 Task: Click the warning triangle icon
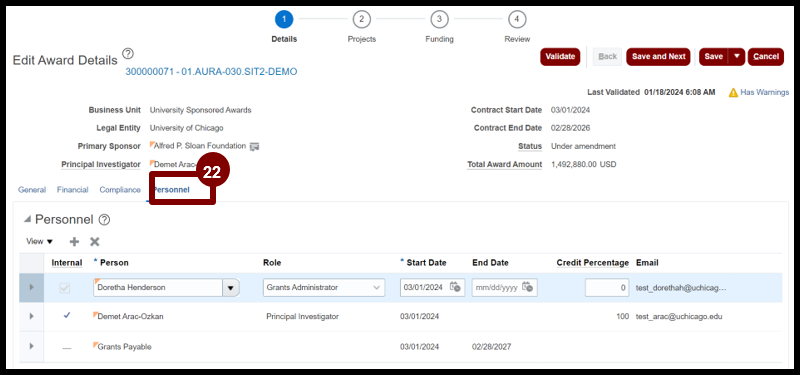pos(733,92)
